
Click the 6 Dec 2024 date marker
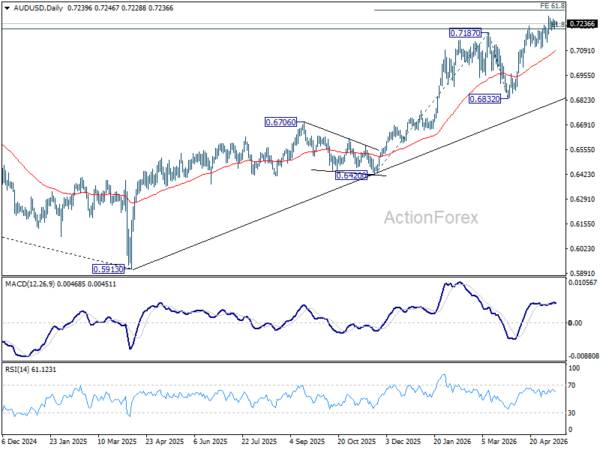pyautogui.click(x=20, y=441)
